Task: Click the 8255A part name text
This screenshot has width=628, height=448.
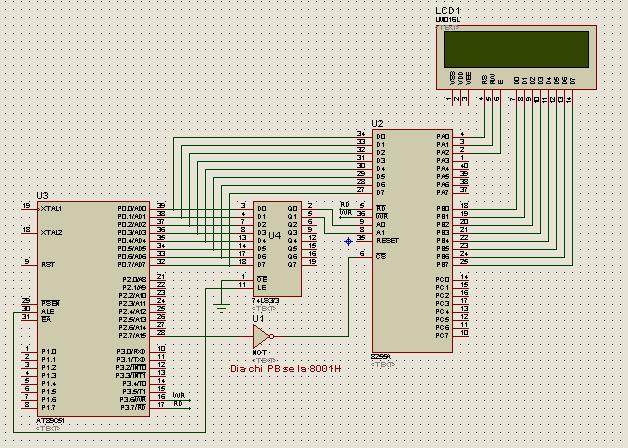Action: click(381, 356)
